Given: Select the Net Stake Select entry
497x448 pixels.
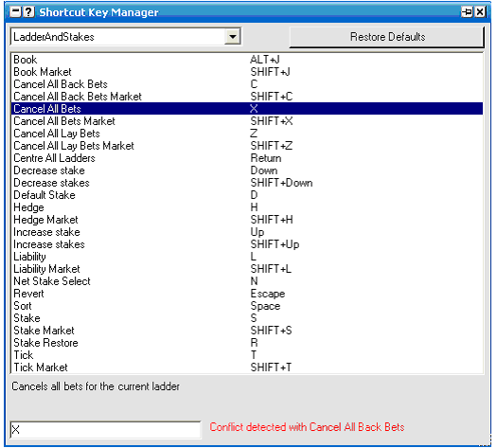Looking at the screenshot, I should point(247,281).
